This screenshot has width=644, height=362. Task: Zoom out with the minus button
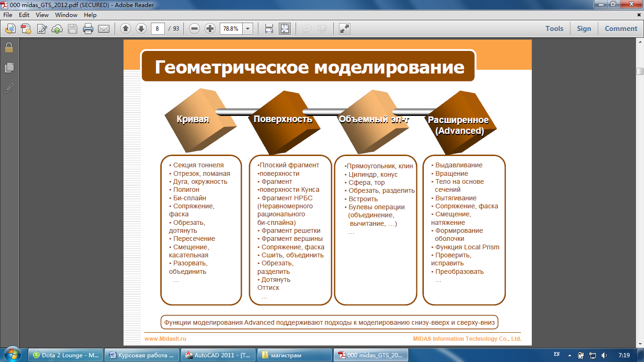point(194,29)
